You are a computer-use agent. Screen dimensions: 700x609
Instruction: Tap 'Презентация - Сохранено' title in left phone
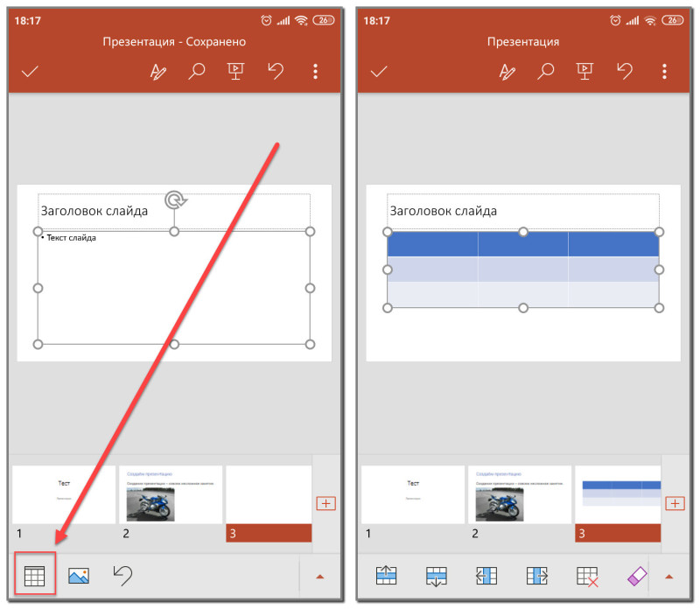[174, 41]
